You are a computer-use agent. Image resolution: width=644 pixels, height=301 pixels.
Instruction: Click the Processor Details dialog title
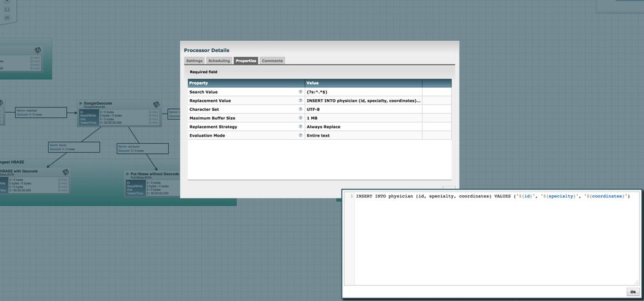[206, 50]
